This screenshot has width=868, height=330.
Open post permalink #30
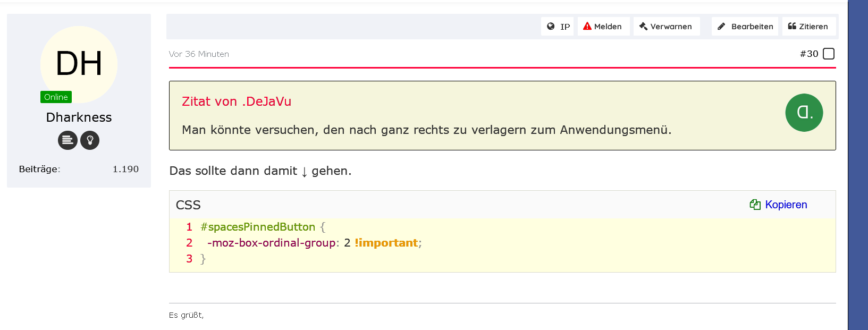[808, 54]
